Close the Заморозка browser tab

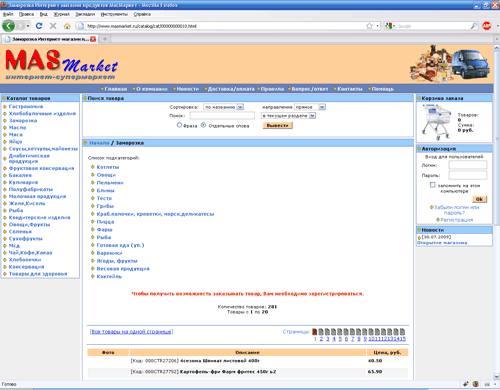tap(93, 39)
